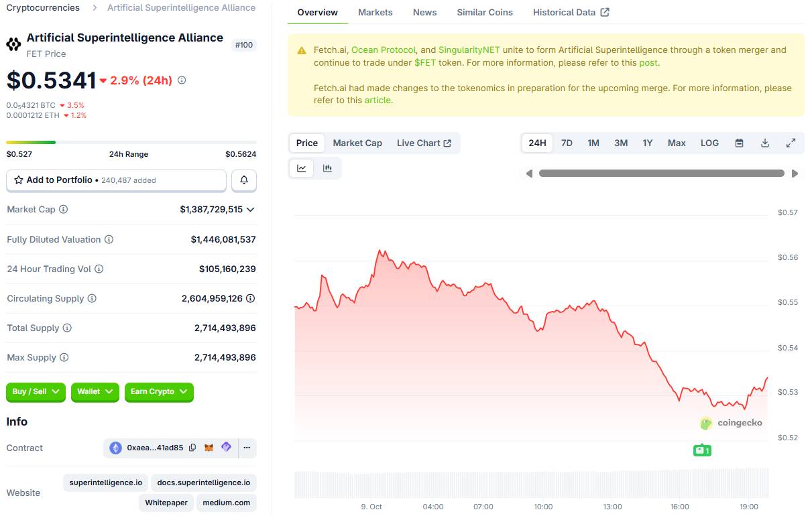Expand the Market Cap details chevron
The height and width of the screenshot is (516, 812).
(x=250, y=210)
